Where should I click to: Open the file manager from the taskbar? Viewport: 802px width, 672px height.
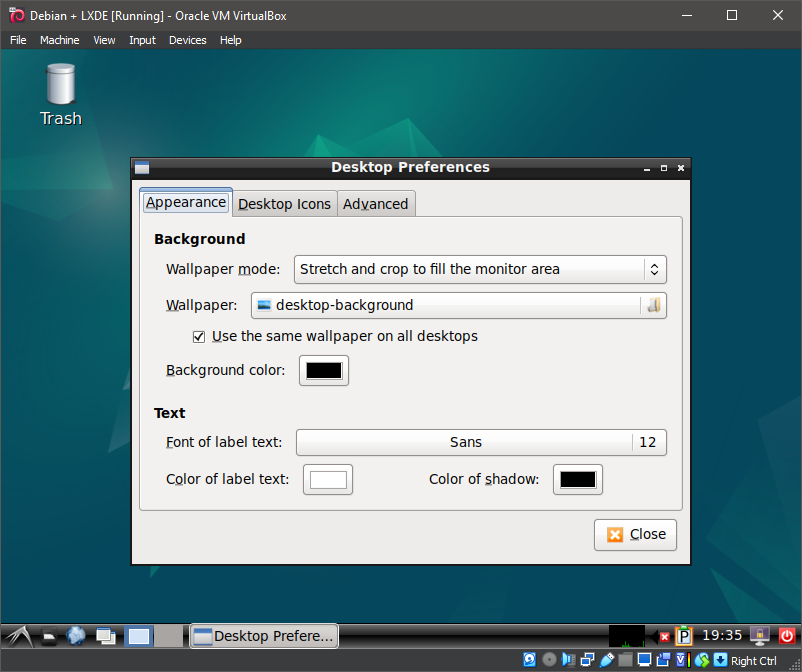[48, 636]
